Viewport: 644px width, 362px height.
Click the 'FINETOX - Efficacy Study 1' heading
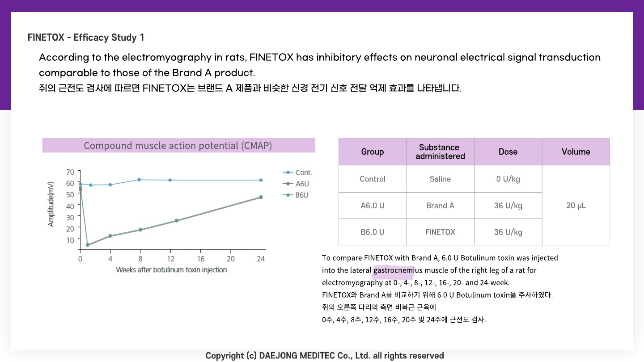click(86, 38)
